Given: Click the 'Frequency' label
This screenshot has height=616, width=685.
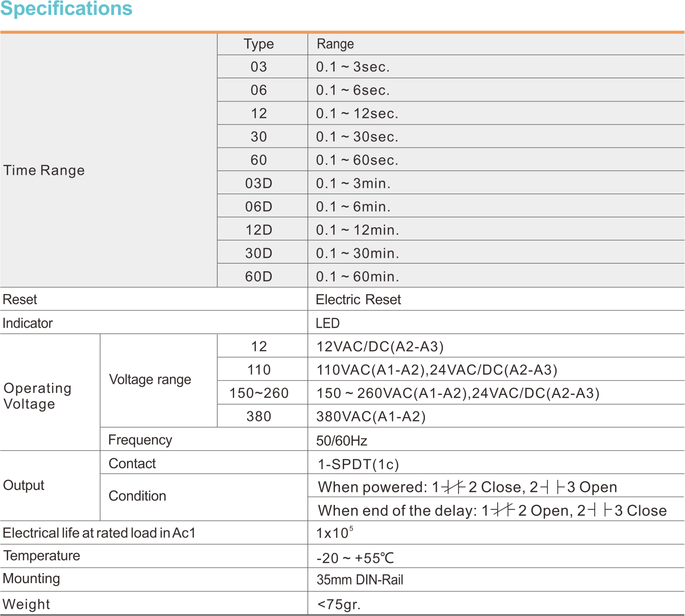Looking at the screenshot, I should point(140,440).
